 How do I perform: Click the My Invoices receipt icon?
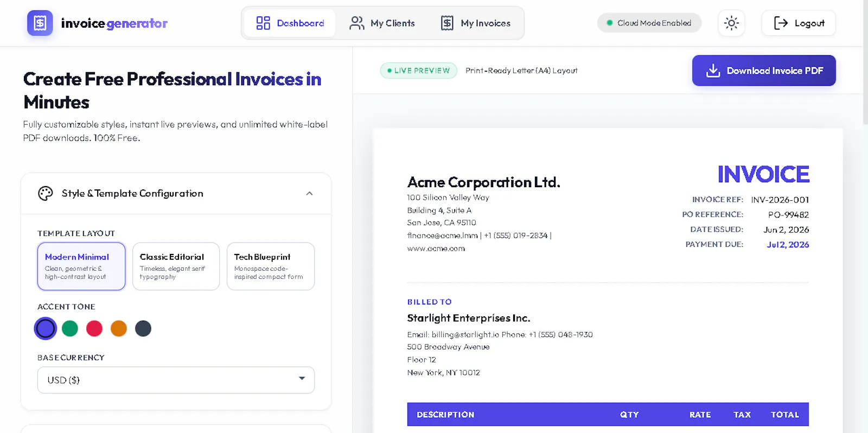click(447, 23)
